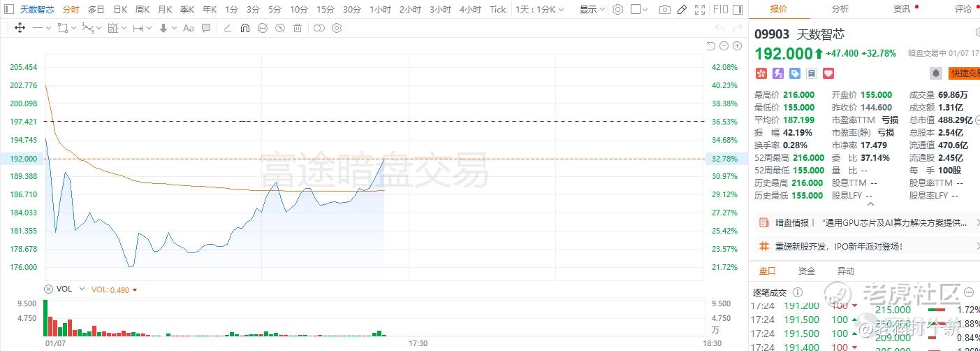Expand the 显示 display dropdown

pyautogui.click(x=592, y=9)
